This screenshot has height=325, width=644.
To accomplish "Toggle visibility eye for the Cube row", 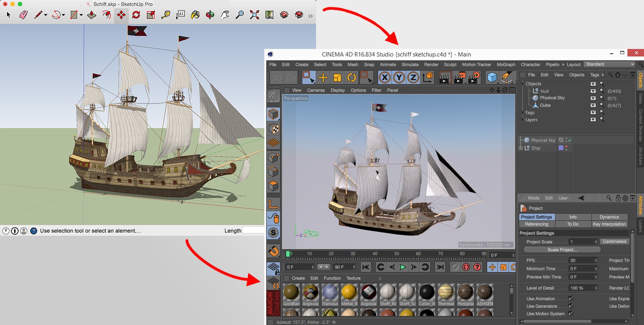I will coord(593,105).
